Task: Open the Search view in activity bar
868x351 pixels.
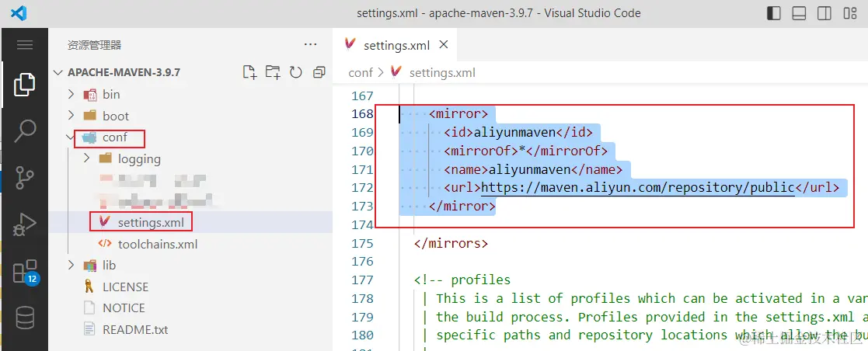Action: tap(24, 131)
